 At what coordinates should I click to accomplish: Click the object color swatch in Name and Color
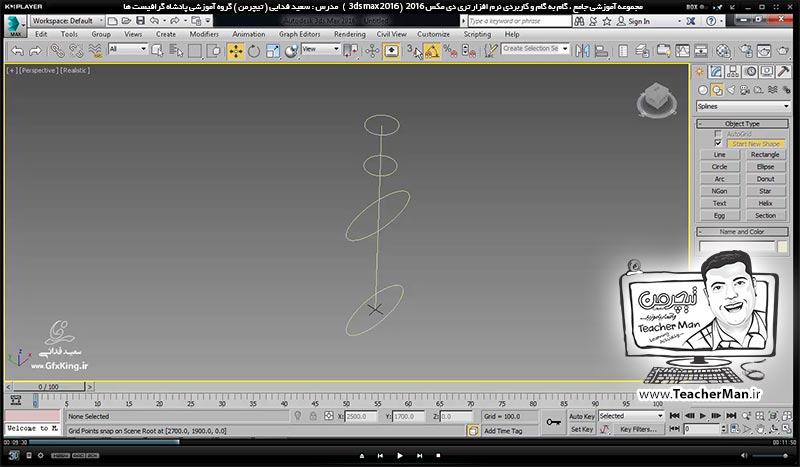click(782, 247)
